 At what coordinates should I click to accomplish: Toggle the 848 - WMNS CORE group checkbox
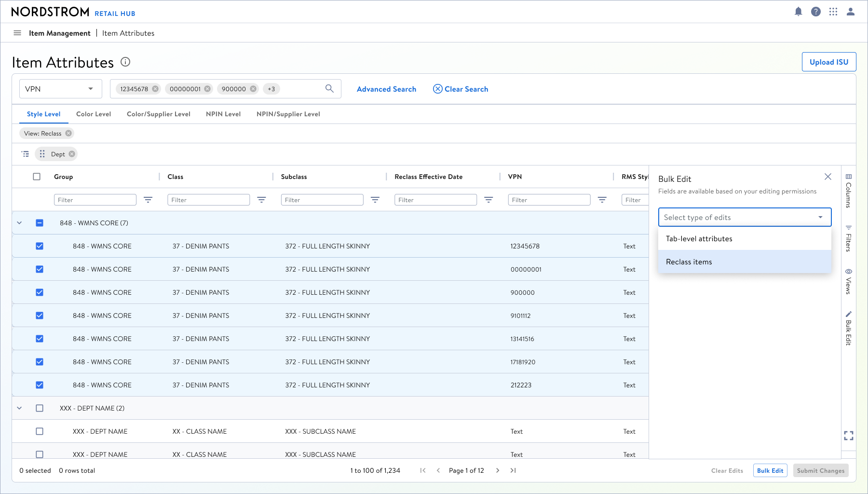[40, 223]
